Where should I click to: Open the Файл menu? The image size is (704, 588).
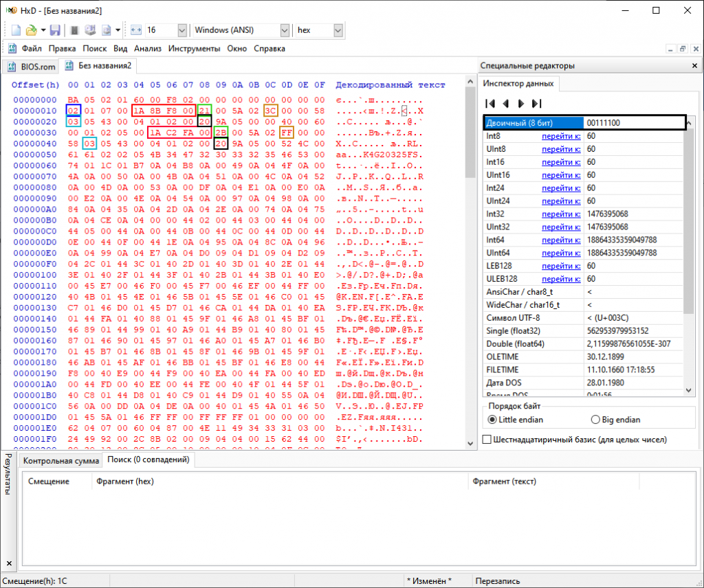[x=32, y=49]
